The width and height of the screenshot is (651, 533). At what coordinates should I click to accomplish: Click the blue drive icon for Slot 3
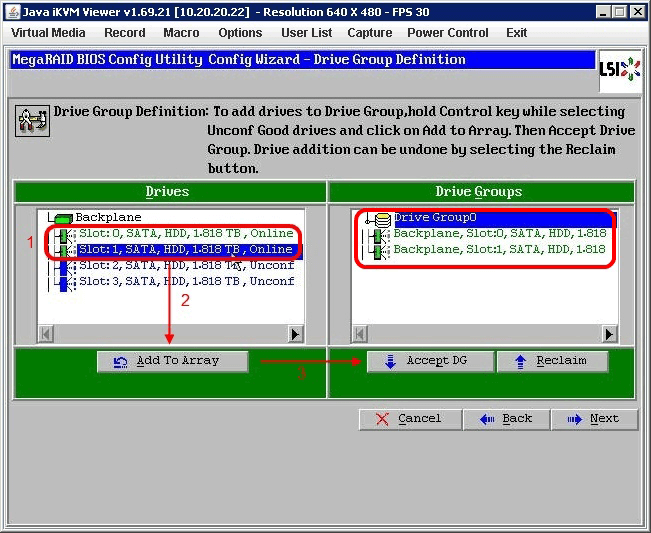point(63,282)
